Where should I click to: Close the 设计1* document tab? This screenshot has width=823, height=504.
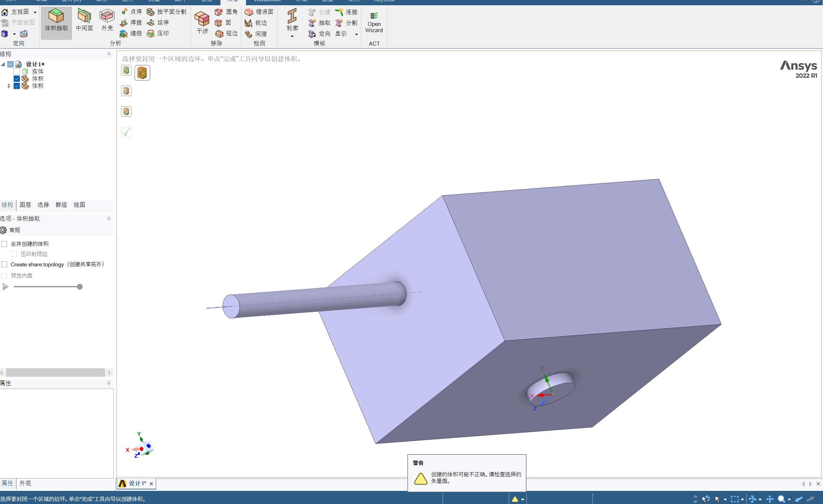[x=151, y=484]
